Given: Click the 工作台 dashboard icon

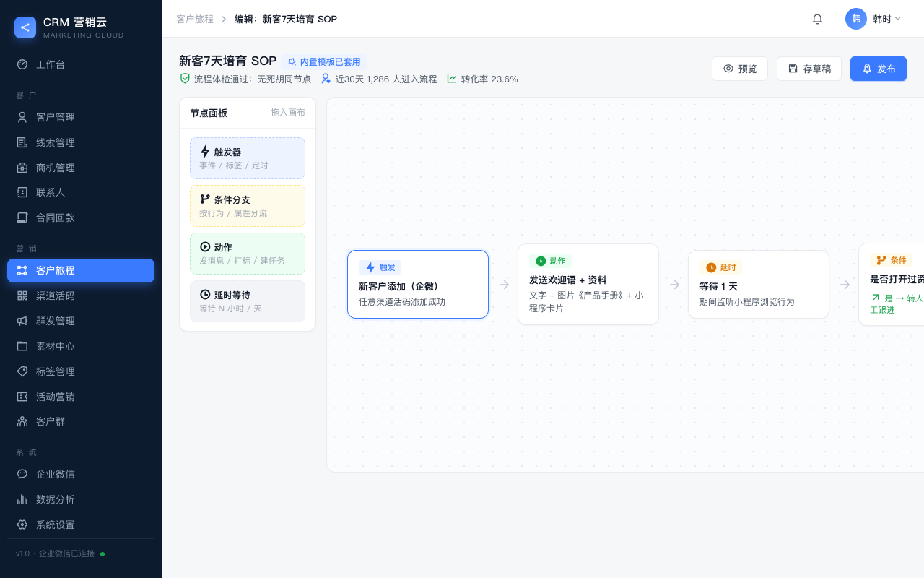Looking at the screenshot, I should (x=22, y=64).
